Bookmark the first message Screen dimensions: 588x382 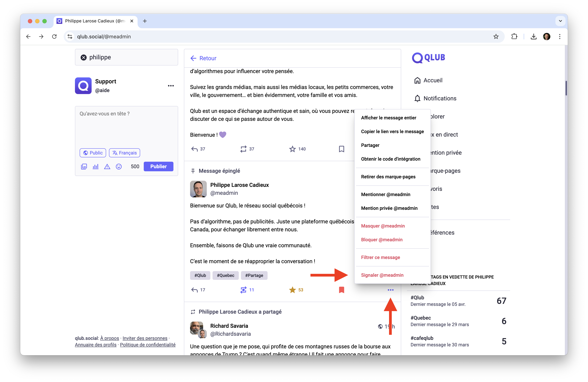pyautogui.click(x=341, y=149)
